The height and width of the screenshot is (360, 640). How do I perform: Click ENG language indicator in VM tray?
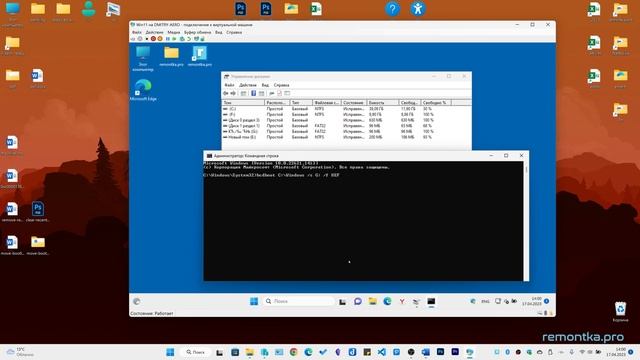(485, 301)
